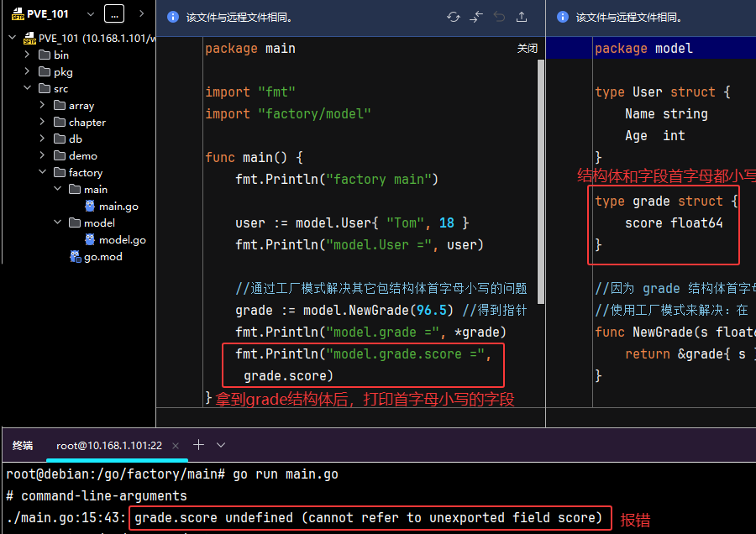Select go.mod file in project tree
The width and height of the screenshot is (756, 534).
point(102,257)
